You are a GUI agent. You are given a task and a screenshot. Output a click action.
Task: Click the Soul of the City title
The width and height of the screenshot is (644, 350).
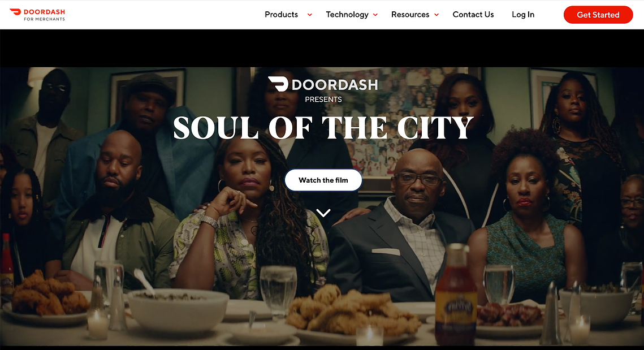[323, 127]
